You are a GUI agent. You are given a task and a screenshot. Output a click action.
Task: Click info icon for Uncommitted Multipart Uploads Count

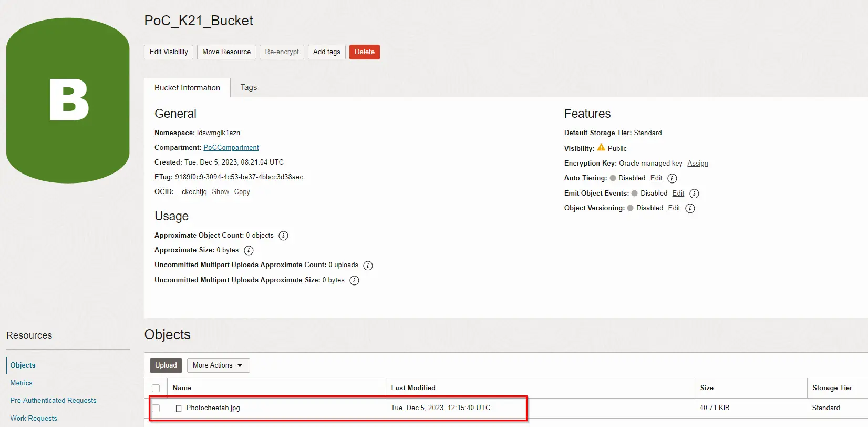368,266
